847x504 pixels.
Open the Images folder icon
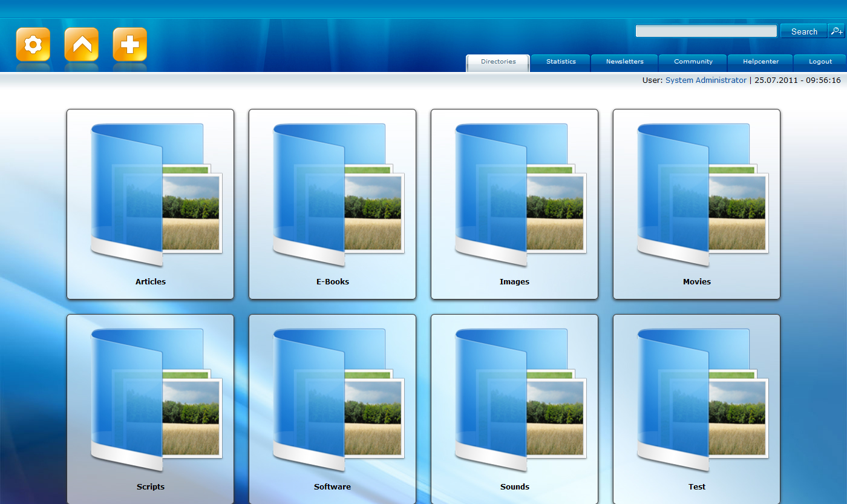pyautogui.click(x=521, y=195)
